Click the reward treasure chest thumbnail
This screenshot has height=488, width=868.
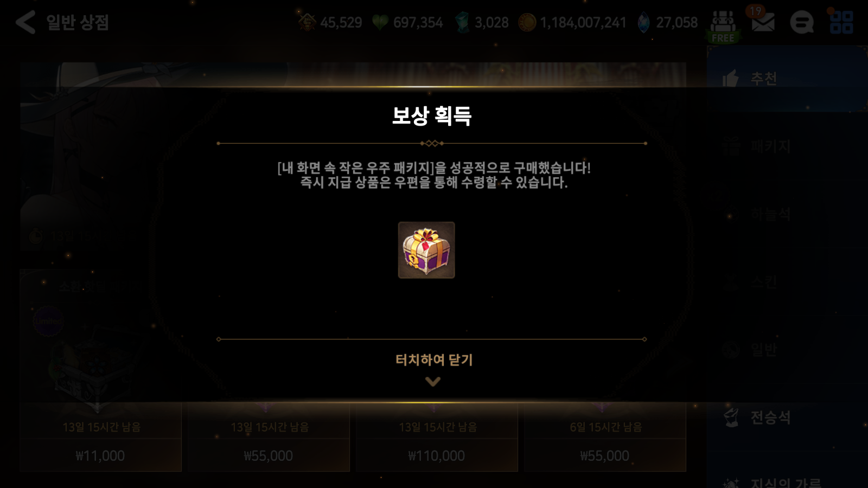426,250
